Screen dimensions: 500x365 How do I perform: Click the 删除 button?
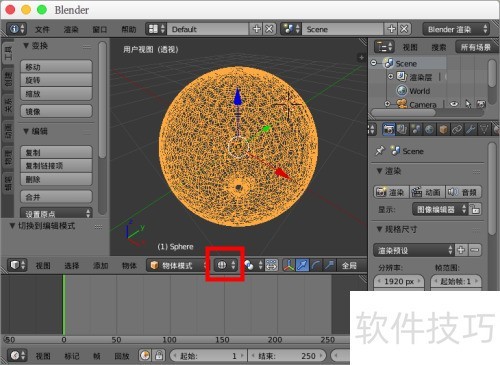pyautogui.click(x=56, y=179)
